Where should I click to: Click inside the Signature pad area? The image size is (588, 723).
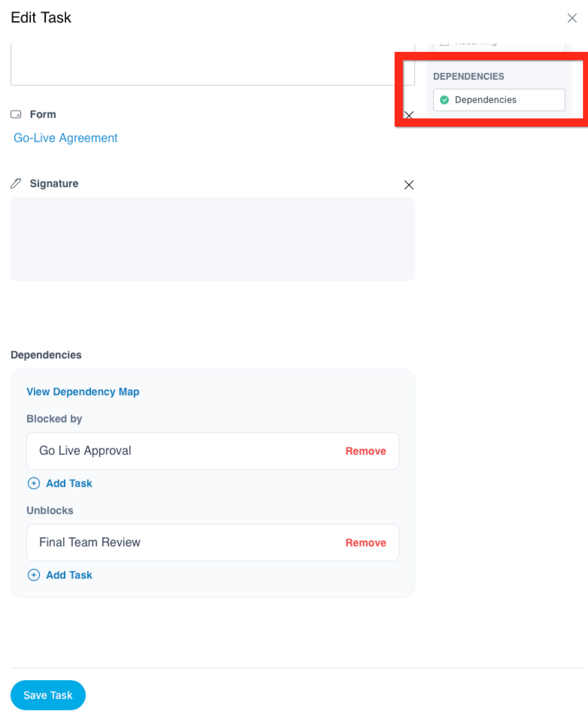(x=213, y=239)
